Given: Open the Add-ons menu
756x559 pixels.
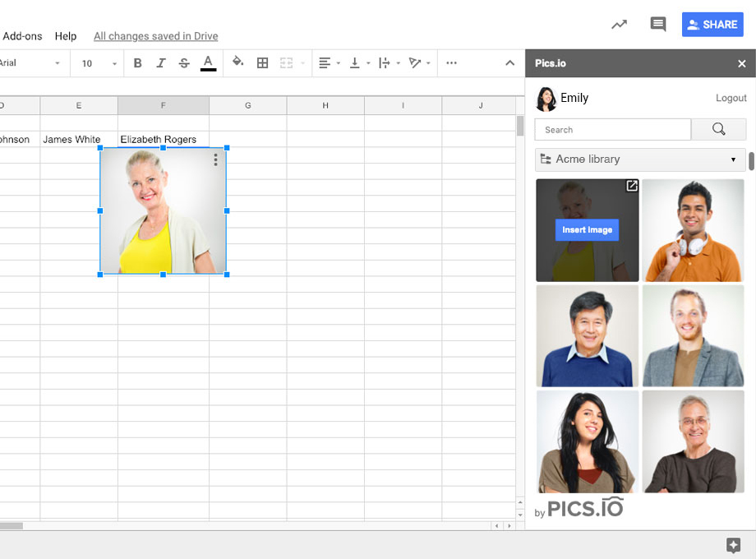Looking at the screenshot, I should click(x=22, y=36).
